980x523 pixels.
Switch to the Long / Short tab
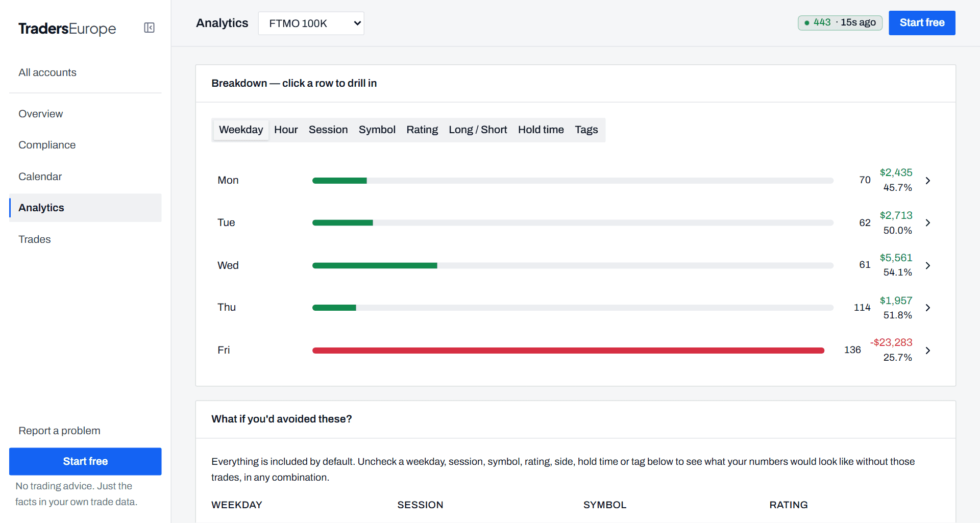[x=478, y=130]
